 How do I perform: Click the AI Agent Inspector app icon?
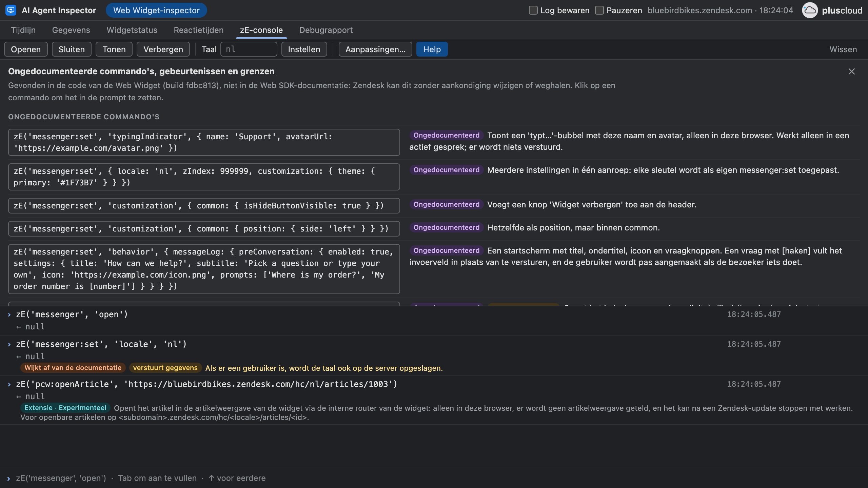point(11,10)
